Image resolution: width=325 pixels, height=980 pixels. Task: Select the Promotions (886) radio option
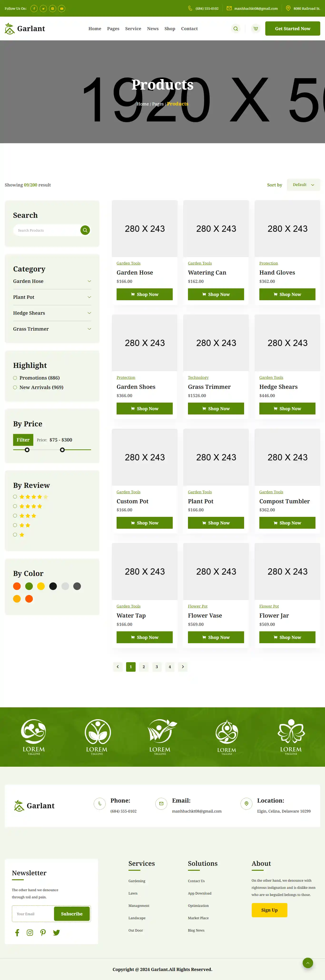[x=15, y=378]
